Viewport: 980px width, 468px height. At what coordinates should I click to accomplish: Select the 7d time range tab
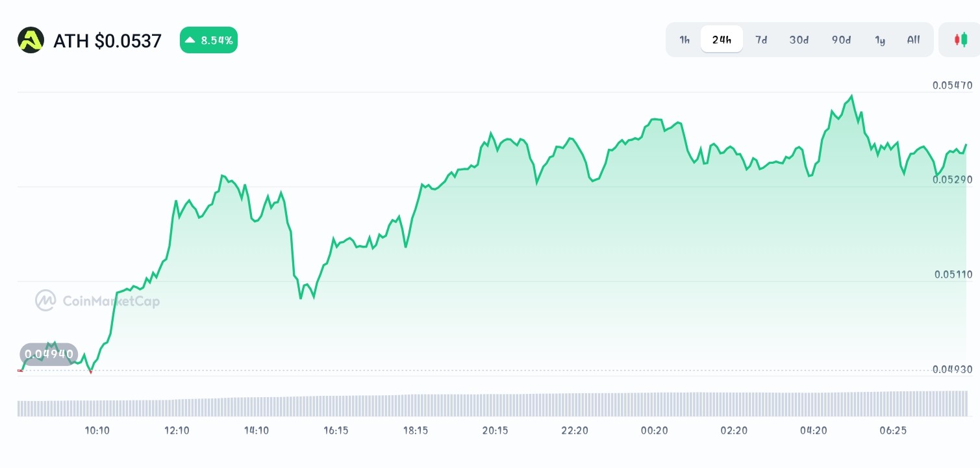pyautogui.click(x=761, y=40)
